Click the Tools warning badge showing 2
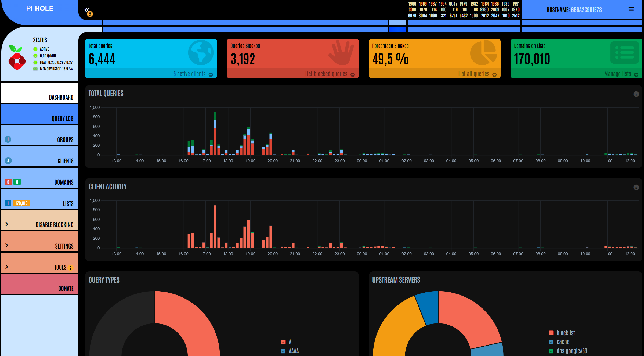Image resolution: width=644 pixels, height=356 pixels. 70,268
